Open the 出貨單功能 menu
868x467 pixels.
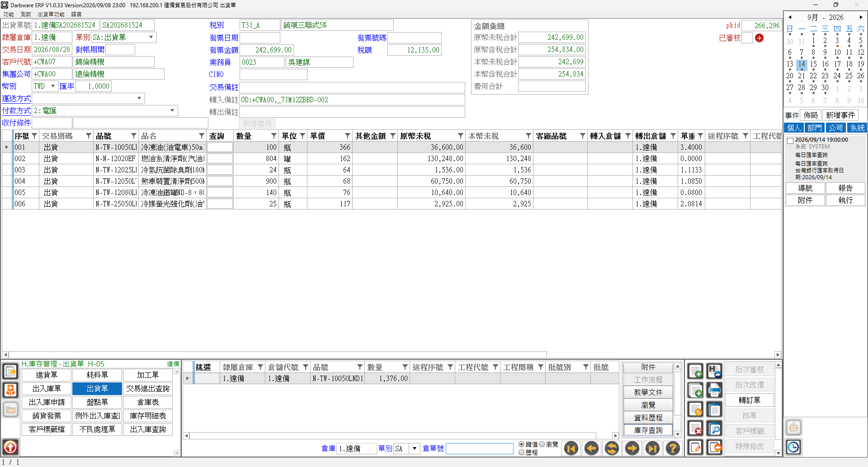coord(51,14)
